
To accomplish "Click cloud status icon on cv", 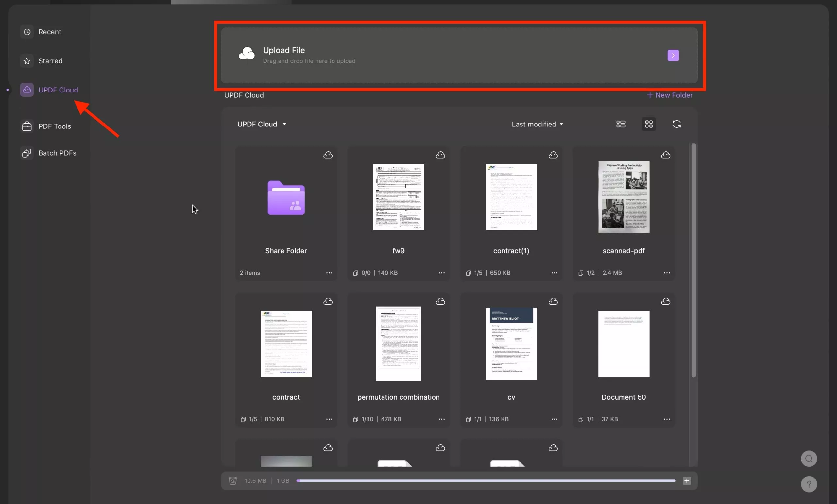I will point(553,301).
